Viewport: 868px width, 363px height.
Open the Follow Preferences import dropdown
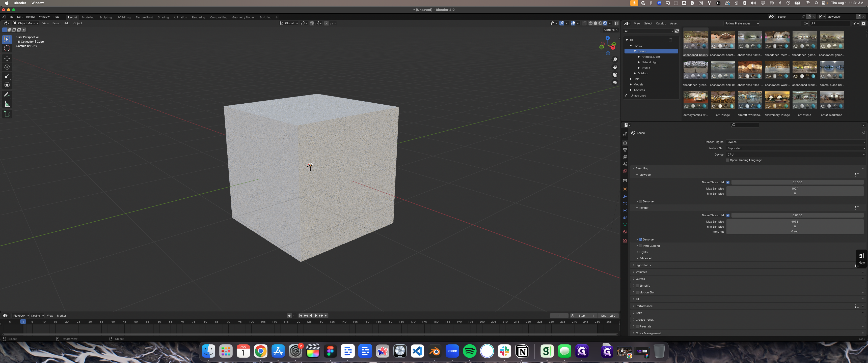742,24
